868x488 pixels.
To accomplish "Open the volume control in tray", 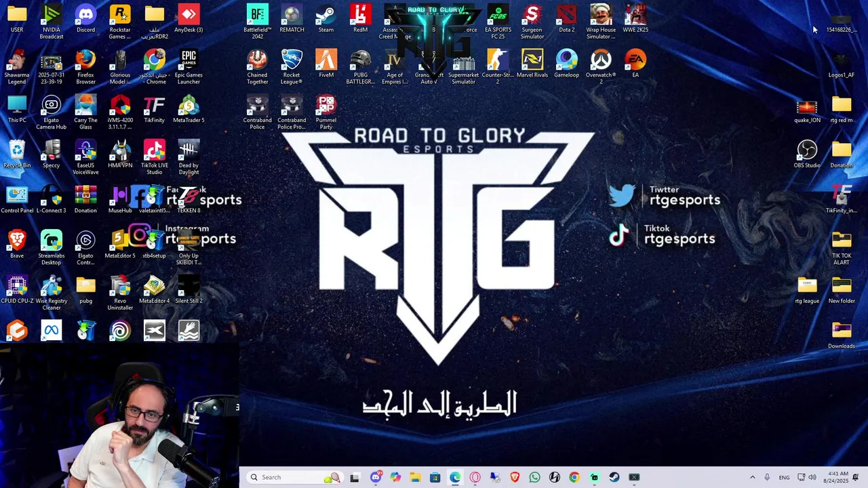I will [x=812, y=477].
